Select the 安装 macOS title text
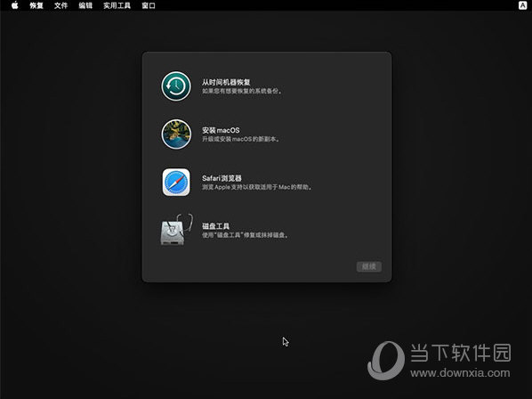The height and width of the screenshot is (399, 532). click(x=221, y=130)
